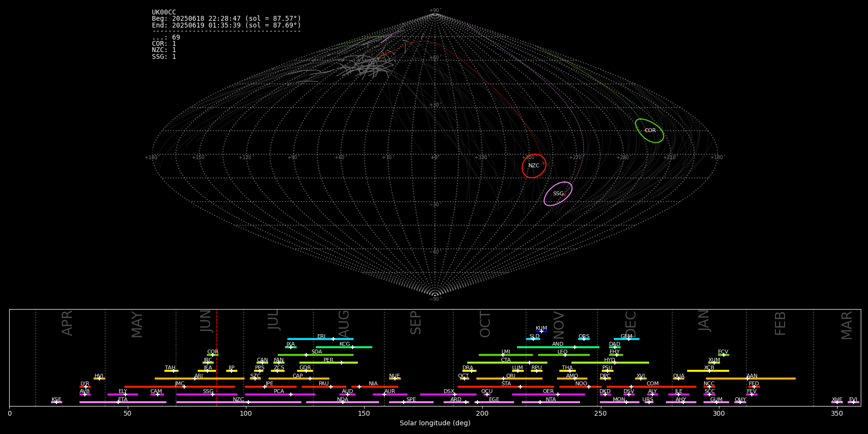Viewport: 868px width, 434px height.
Task: Click the -90 south pole label
Action: click(434, 299)
